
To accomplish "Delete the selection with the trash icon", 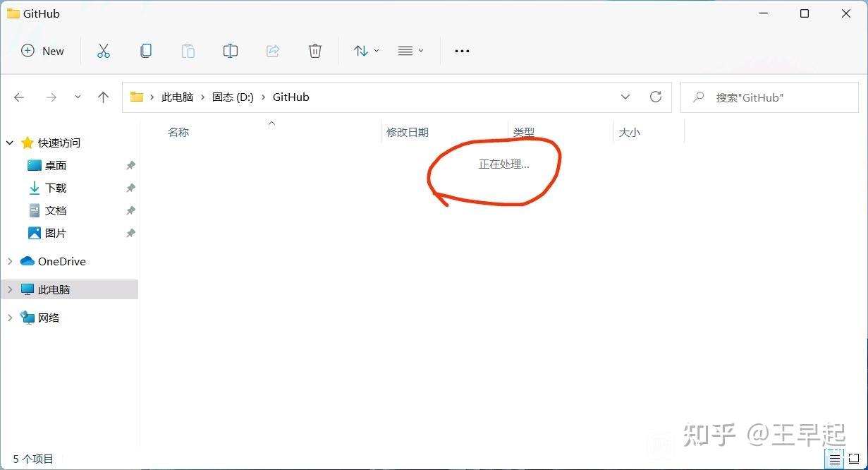I will click(314, 50).
